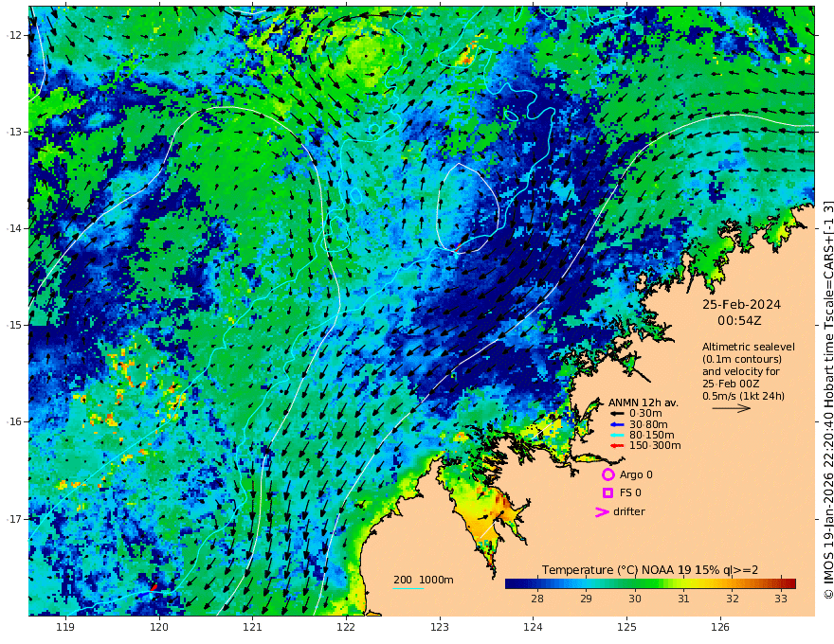Click the drifter label text
Viewport: 834px width, 644px height.
click(629, 511)
